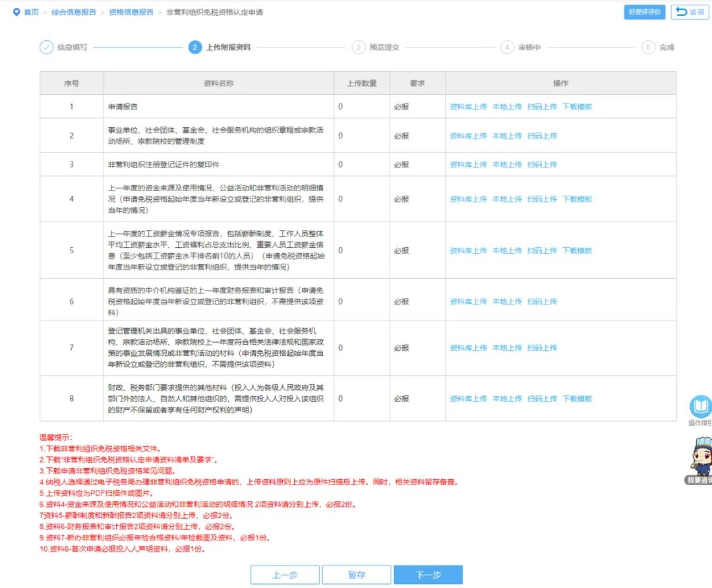
Task: Go to 综合信息报告 in breadcrumb
Action: tap(73, 13)
